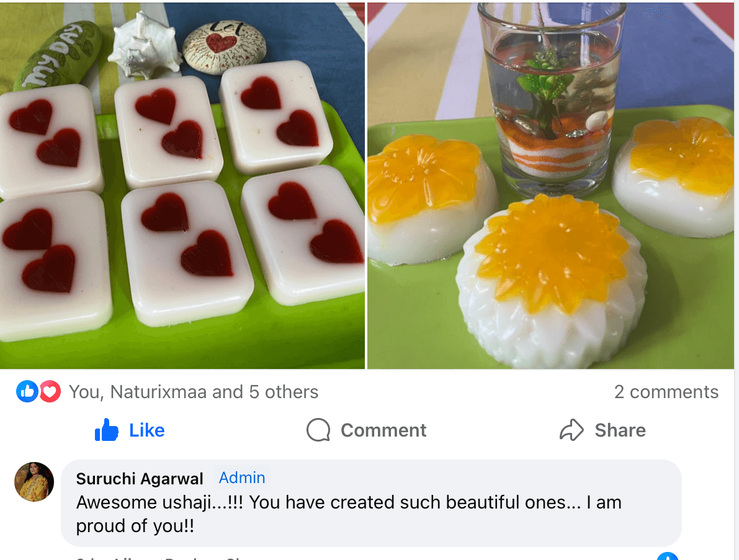The width and height of the screenshot is (739, 560).
Task: Click the Comment label under the post
Action: pos(383,430)
